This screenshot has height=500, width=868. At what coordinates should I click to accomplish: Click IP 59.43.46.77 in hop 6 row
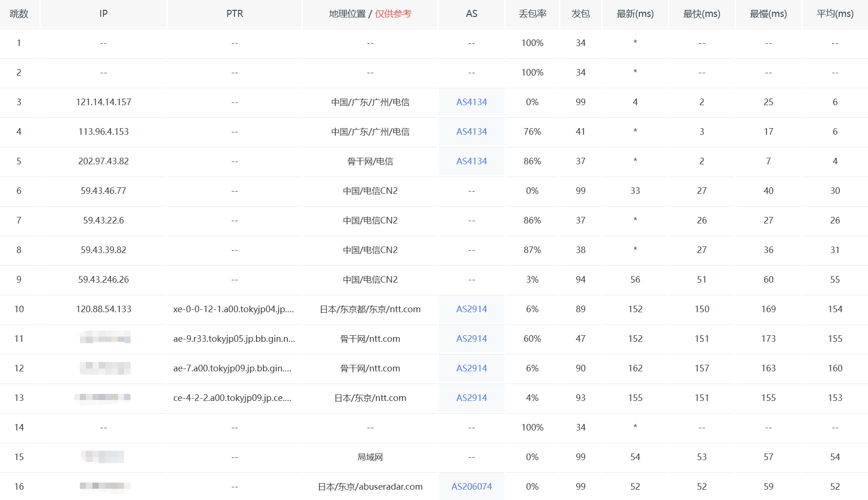(103, 191)
